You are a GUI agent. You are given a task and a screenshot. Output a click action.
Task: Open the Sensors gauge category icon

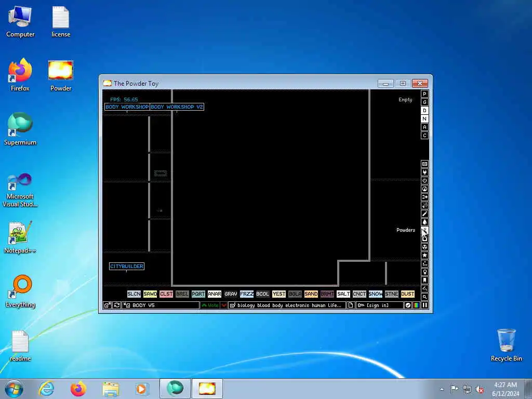(424, 189)
